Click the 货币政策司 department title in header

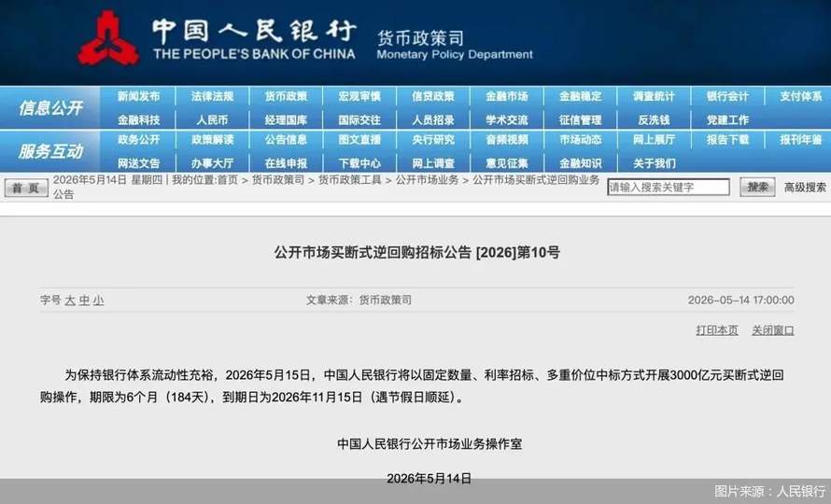click(420, 38)
